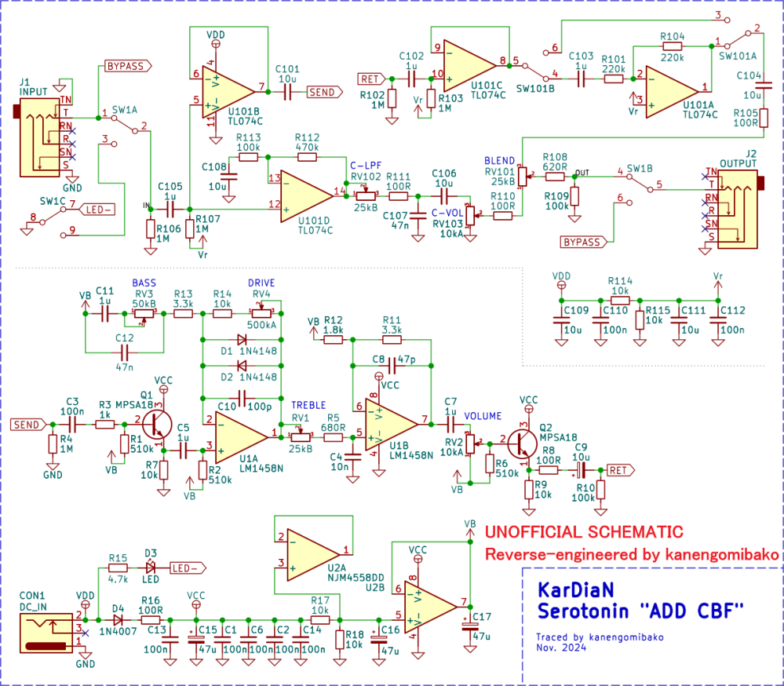Select the SEND output label after C101

tap(324, 92)
